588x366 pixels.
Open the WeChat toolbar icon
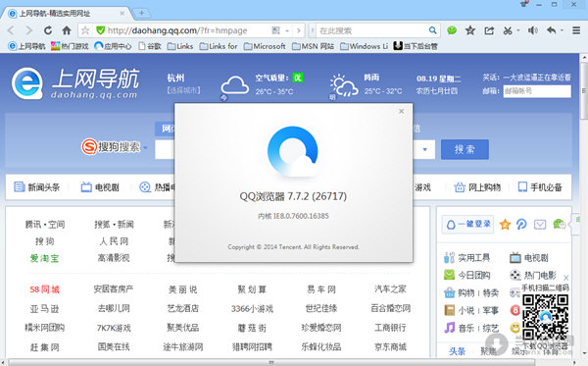452,30
